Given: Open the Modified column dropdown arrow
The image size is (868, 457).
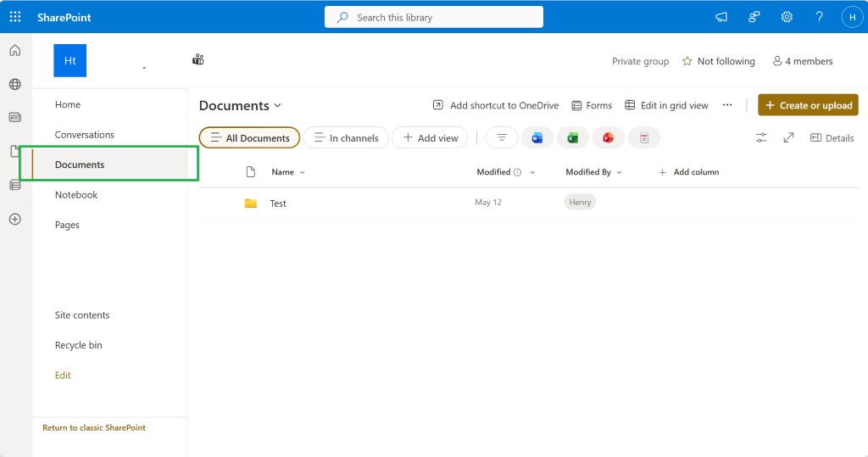Looking at the screenshot, I should [532, 172].
